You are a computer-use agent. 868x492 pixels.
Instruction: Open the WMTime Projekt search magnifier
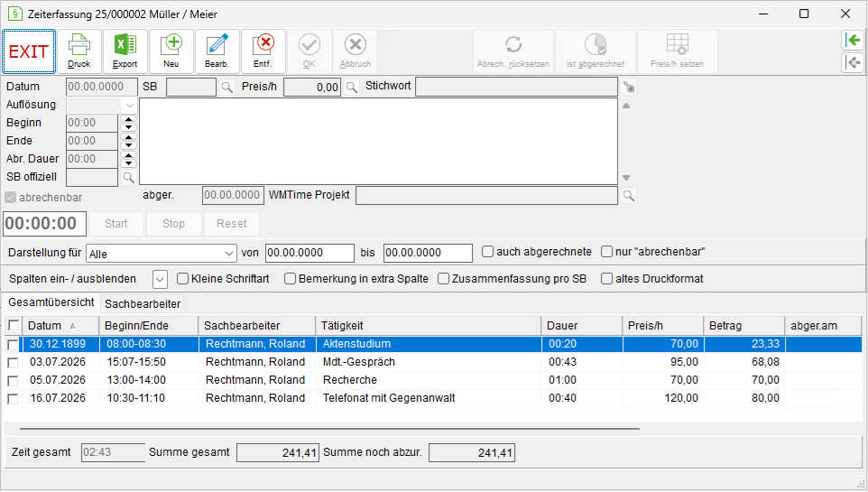[x=628, y=196]
